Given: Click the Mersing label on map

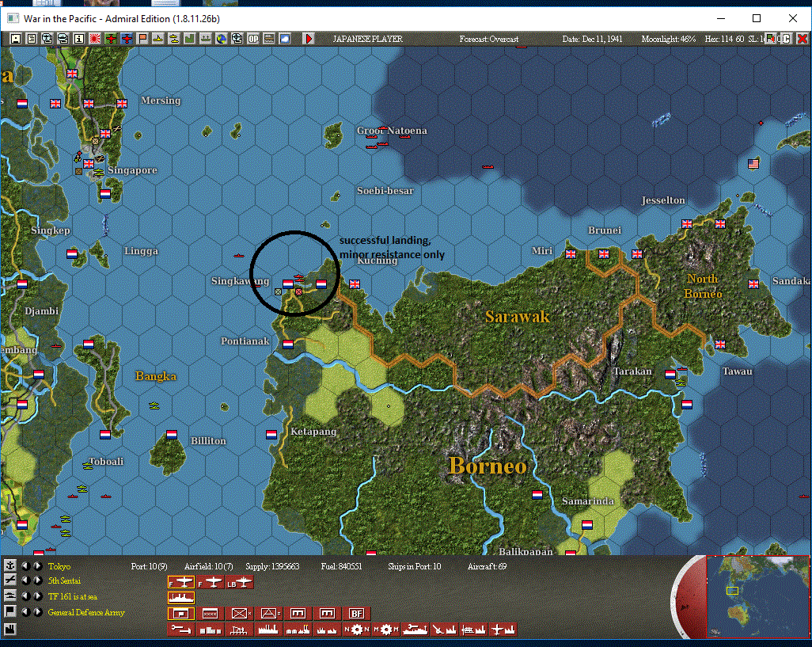Looking at the screenshot, I should (x=161, y=101).
